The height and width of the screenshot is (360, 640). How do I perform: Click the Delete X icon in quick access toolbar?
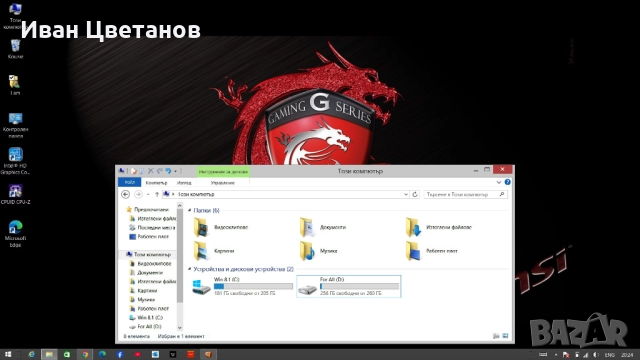tap(151, 171)
